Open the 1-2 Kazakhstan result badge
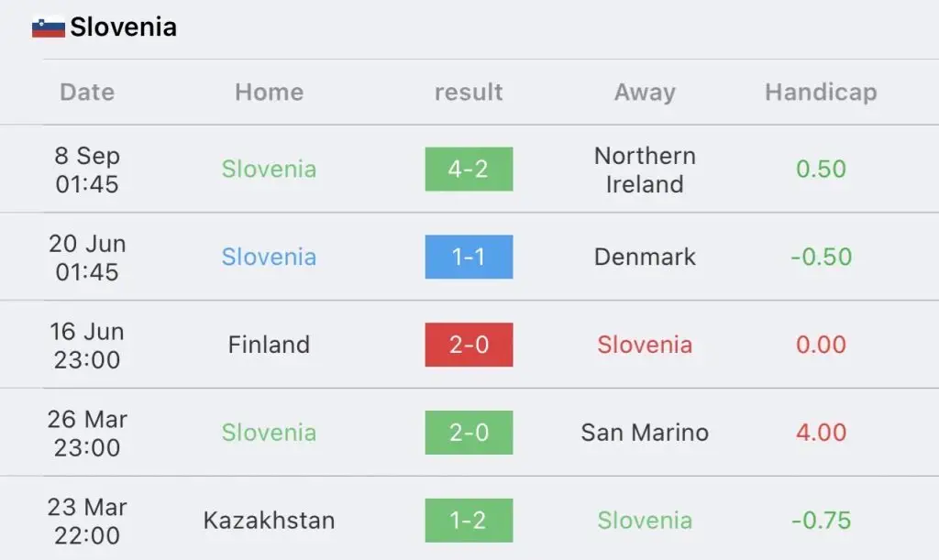Viewport: 939px width, 560px height. pyautogui.click(x=469, y=521)
